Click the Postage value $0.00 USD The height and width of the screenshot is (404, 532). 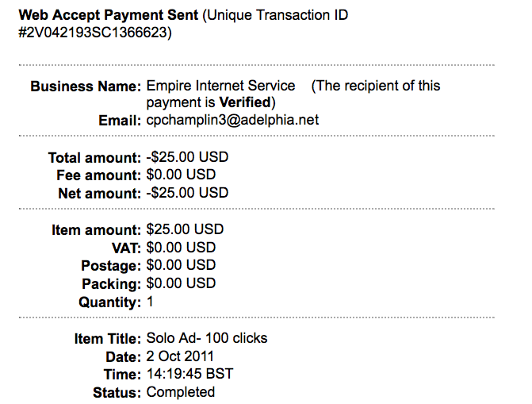[181, 265]
